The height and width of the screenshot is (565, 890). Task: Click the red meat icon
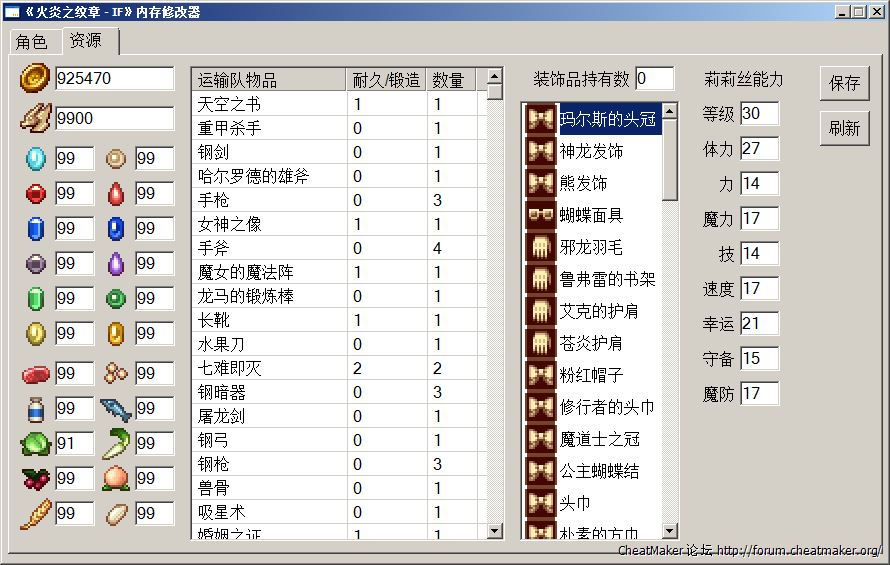point(35,374)
